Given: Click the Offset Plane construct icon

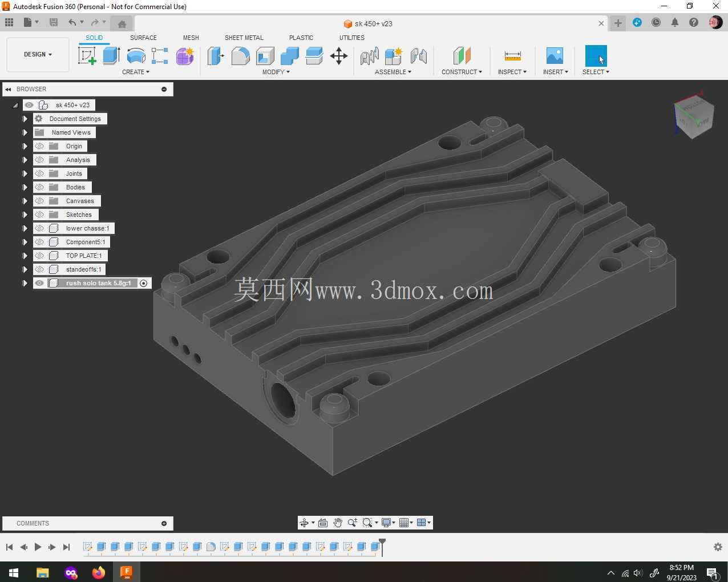Looking at the screenshot, I should point(462,56).
